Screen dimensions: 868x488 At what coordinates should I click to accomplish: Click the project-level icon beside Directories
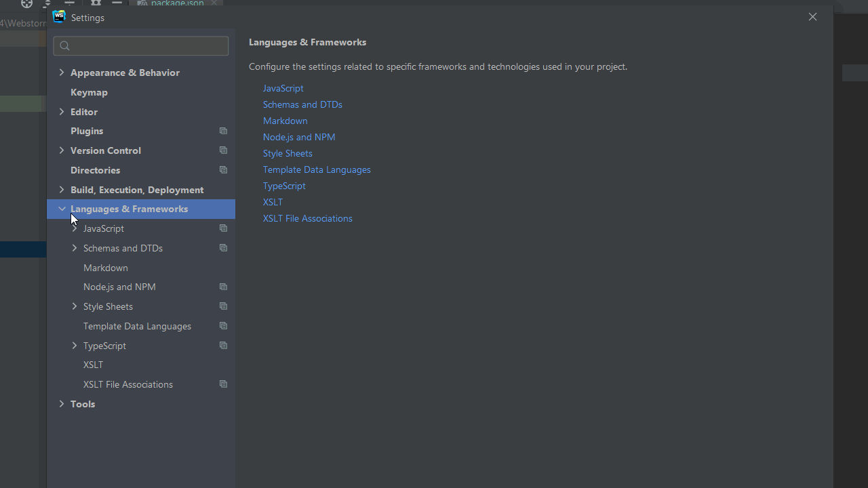(223, 170)
